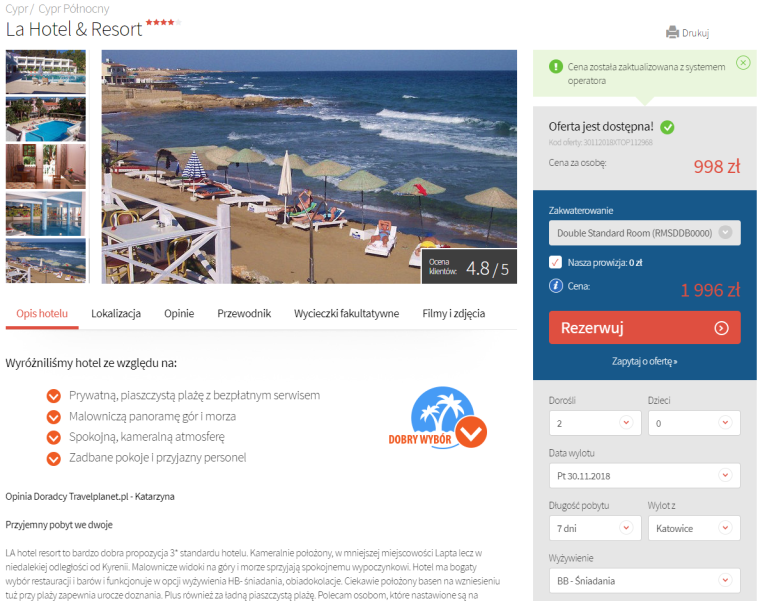The height and width of the screenshot is (601, 760).
Task: Click the checkmark icon next to private beach
Action: [x=53, y=396]
